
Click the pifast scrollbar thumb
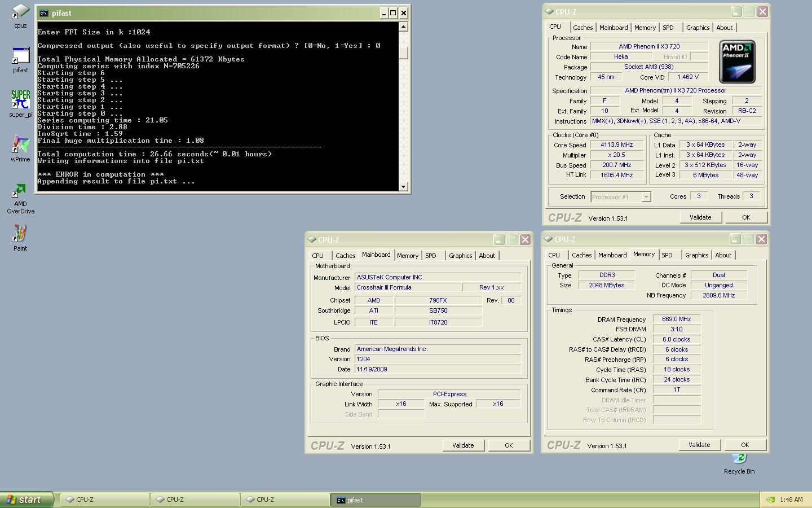[403, 52]
